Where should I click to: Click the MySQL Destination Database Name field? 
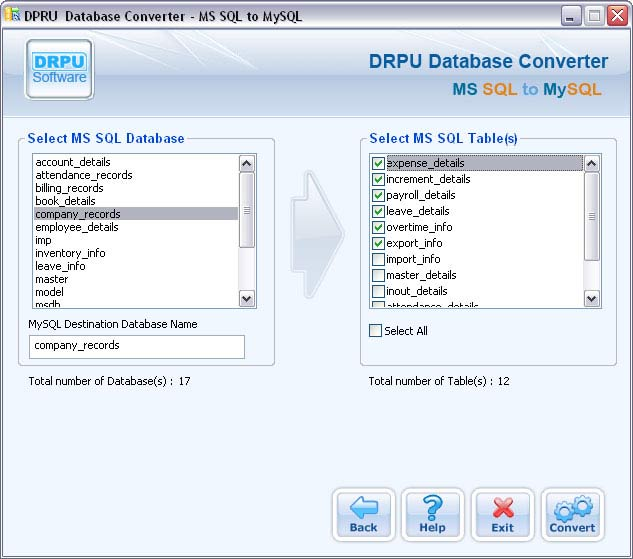click(136, 346)
